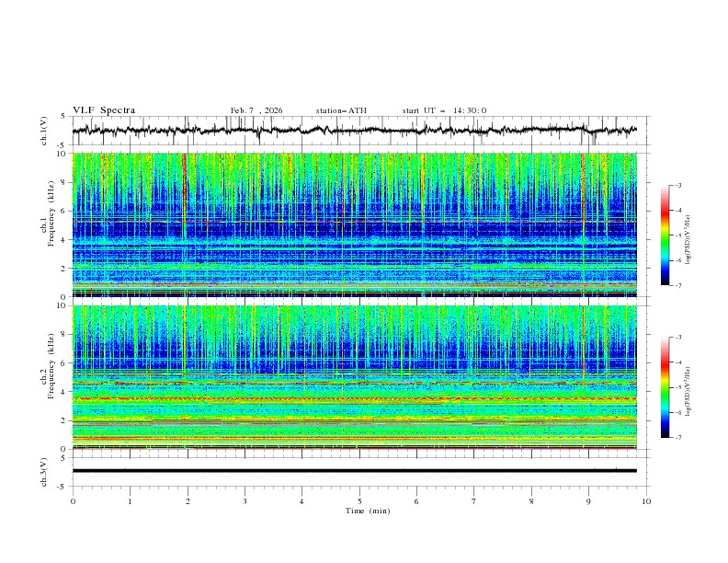Click the time axis tick label "7"

[x=474, y=501]
